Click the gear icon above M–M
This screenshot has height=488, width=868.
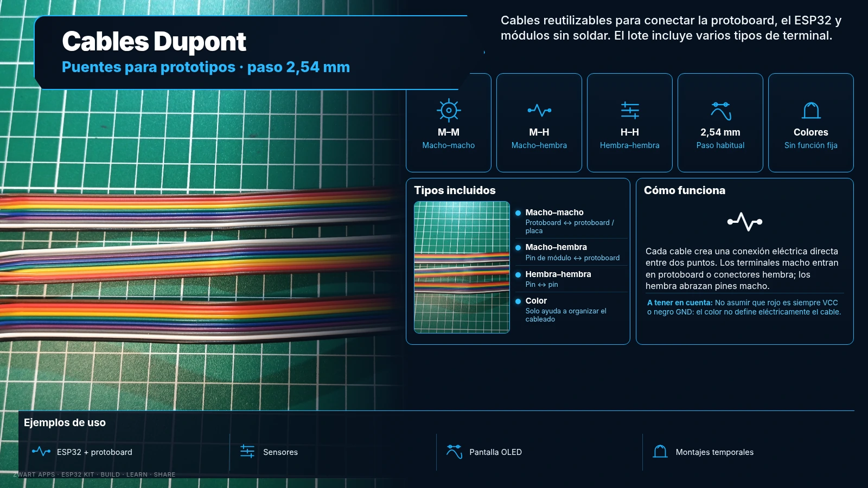449,110
